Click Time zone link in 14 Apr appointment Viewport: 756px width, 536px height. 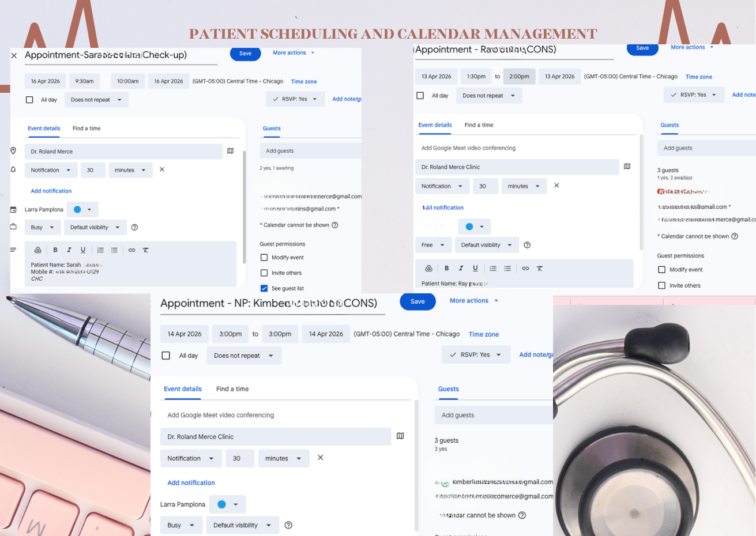tap(484, 334)
